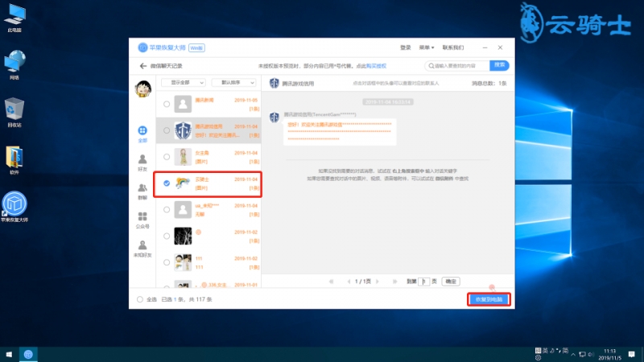The width and height of the screenshot is (644, 362).
Task: Toggle the 全选 select-all option
Action: (139, 299)
